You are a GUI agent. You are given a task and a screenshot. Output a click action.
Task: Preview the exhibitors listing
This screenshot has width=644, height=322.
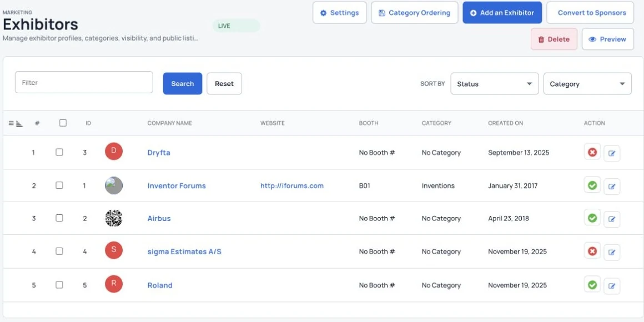tap(608, 39)
